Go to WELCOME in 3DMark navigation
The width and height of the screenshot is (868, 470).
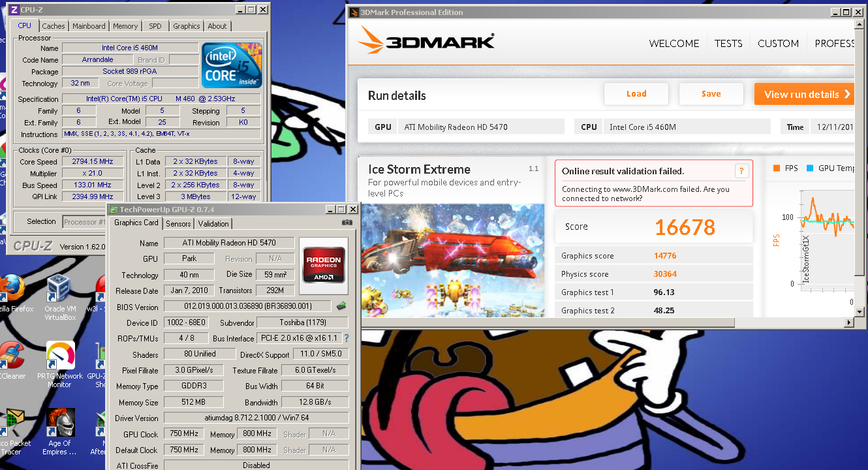click(674, 44)
